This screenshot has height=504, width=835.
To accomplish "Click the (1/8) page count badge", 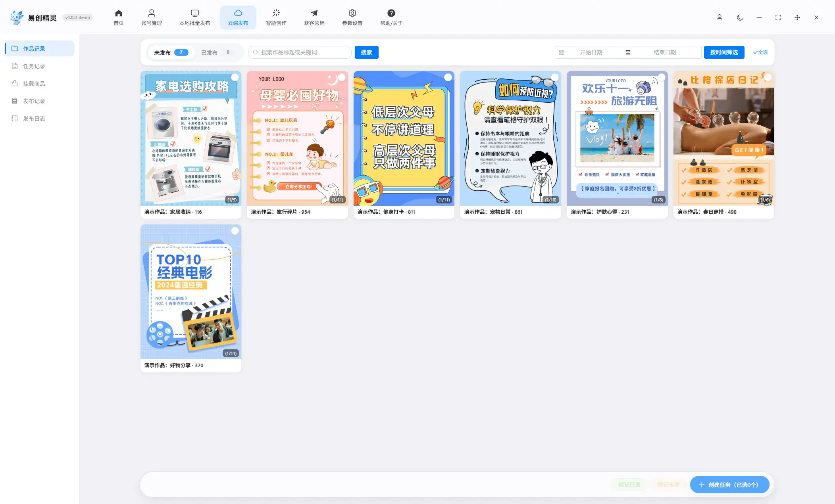I will coord(658,200).
